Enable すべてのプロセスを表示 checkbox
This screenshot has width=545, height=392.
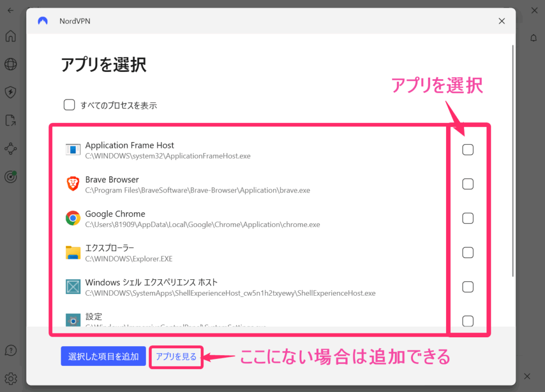coord(69,105)
